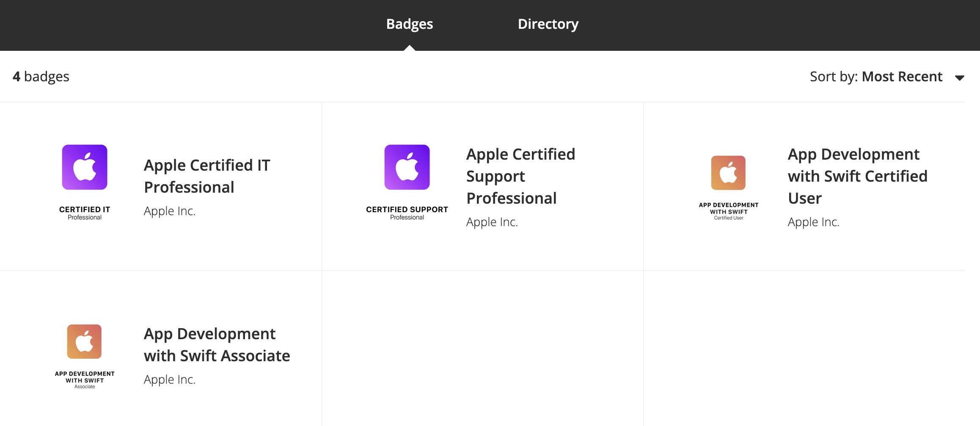
Task: Click the purple Certified Support Professional badge icon
Action: tap(407, 167)
